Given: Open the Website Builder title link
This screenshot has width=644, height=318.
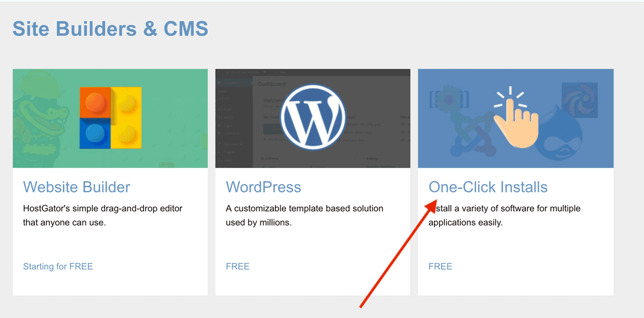Looking at the screenshot, I should (77, 187).
